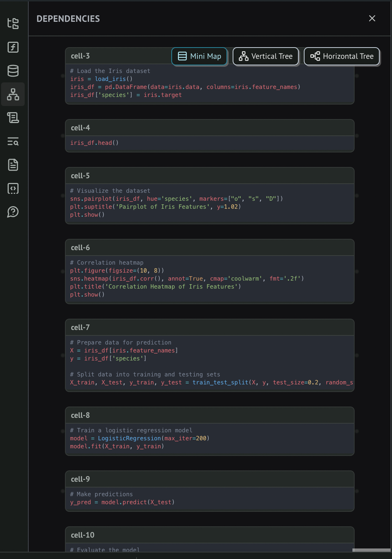Open the data sources database icon
The image size is (392, 559).
pyautogui.click(x=13, y=71)
